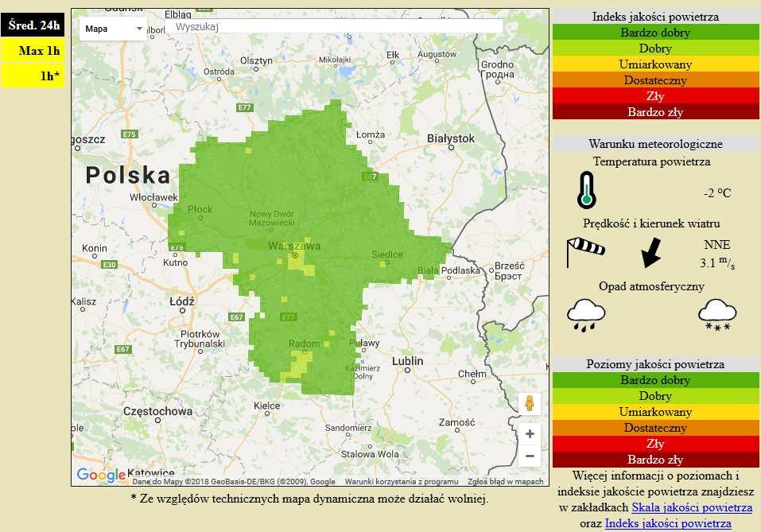761x532 pixels.
Task: Click Zły swatch in Poziomy legend
Action: coord(656,444)
